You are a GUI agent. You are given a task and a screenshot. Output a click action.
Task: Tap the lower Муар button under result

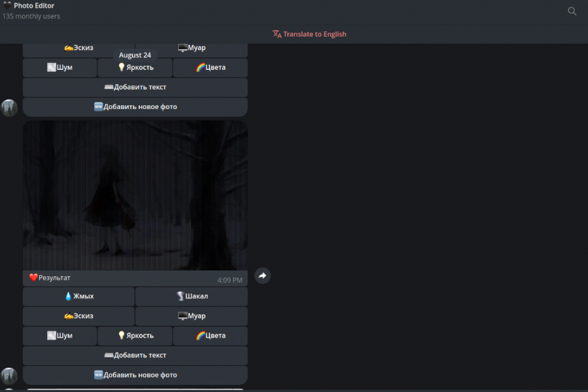pyautogui.click(x=191, y=316)
